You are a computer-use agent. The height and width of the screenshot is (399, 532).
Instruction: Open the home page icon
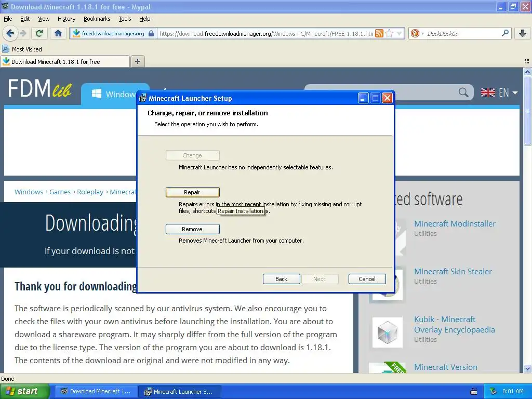(58, 33)
